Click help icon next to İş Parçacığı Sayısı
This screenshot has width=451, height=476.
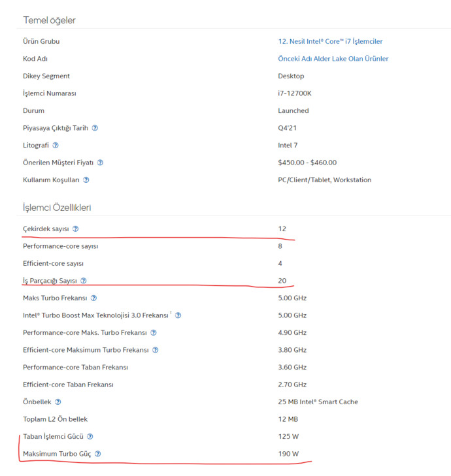pos(84,281)
